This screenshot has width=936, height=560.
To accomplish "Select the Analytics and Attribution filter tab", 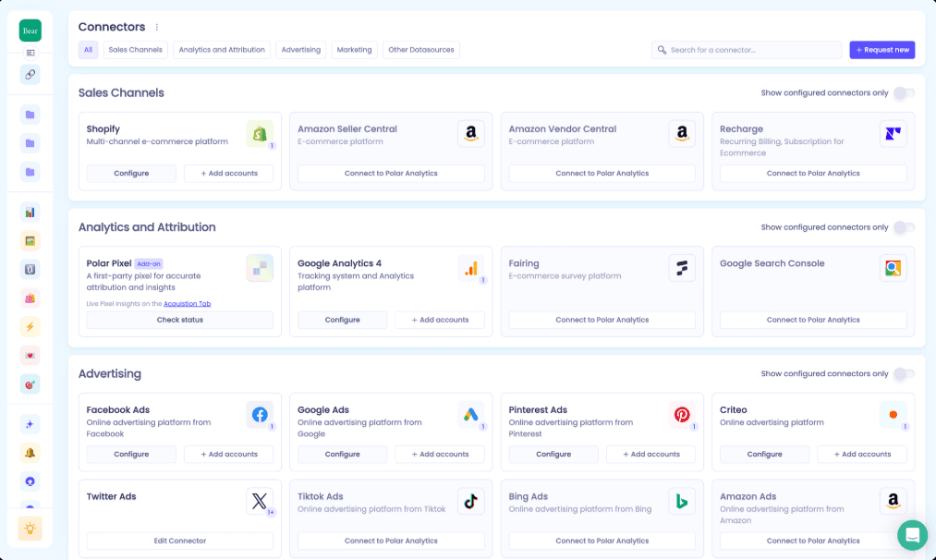I will coord(222,50).
